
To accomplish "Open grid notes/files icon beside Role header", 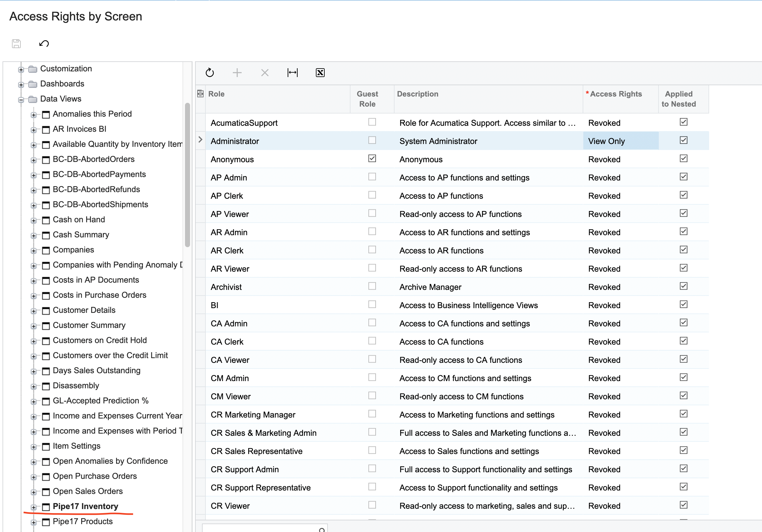I will tap(200, 94).
